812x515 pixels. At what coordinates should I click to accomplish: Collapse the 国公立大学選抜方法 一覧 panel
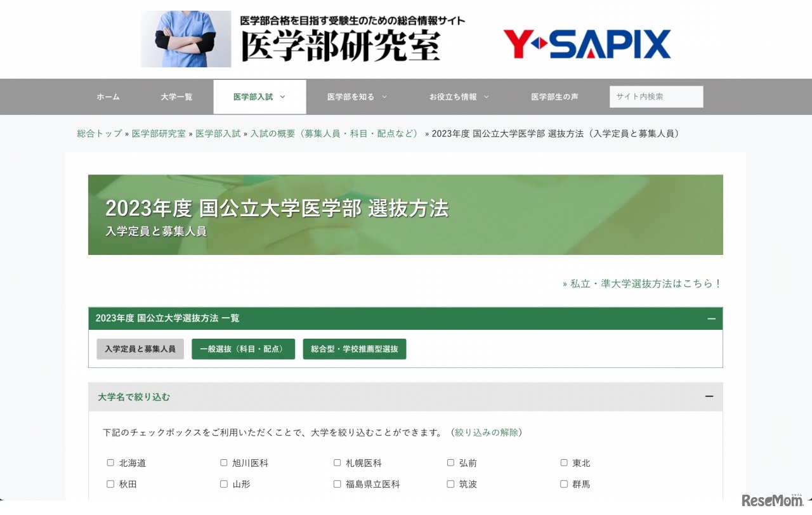tap(711, 318)
